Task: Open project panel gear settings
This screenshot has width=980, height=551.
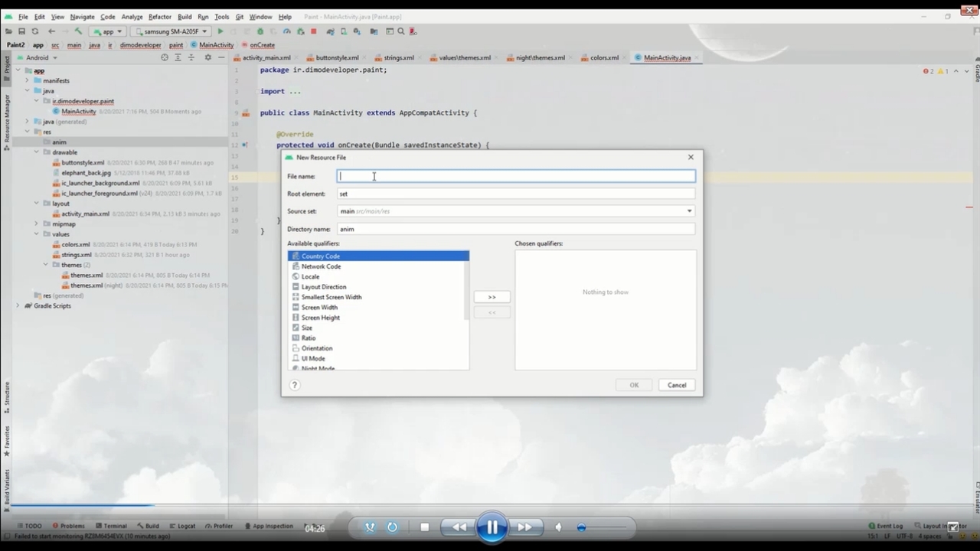Action: (x=207, y=57)
